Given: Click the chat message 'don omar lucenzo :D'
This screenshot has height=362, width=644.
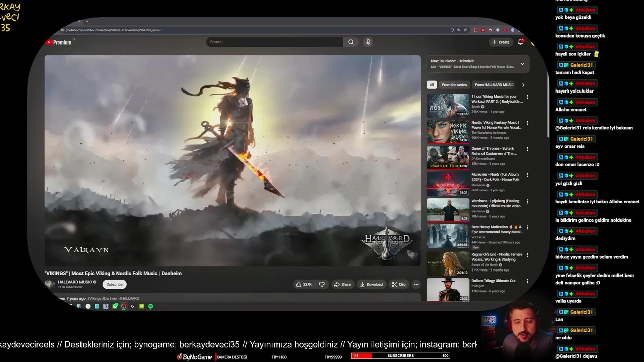Looking at the screenshot, I should [x=578, y=165].
